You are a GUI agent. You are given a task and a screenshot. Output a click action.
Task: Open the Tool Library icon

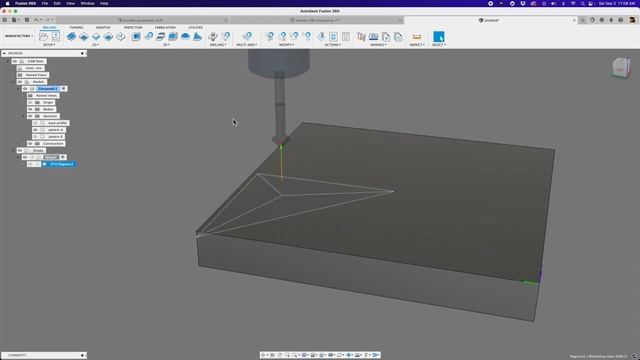tap(361, 36)
